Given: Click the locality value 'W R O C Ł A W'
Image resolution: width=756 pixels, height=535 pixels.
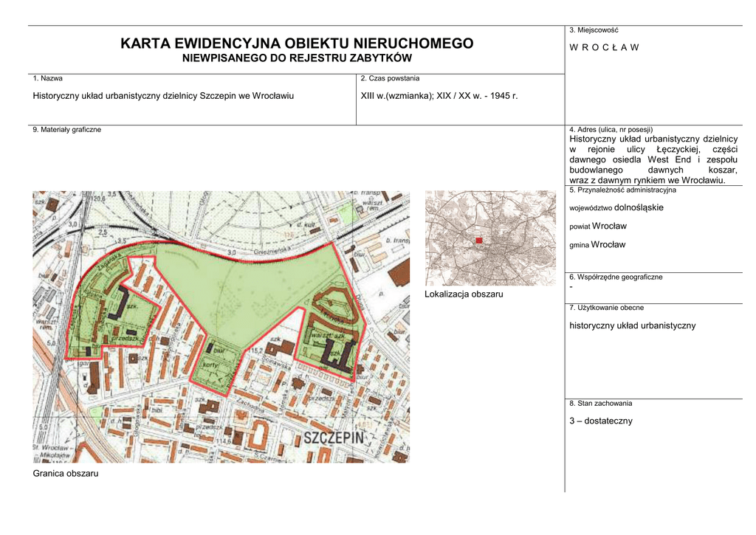Looking at the screenshot, I should 604,47.
